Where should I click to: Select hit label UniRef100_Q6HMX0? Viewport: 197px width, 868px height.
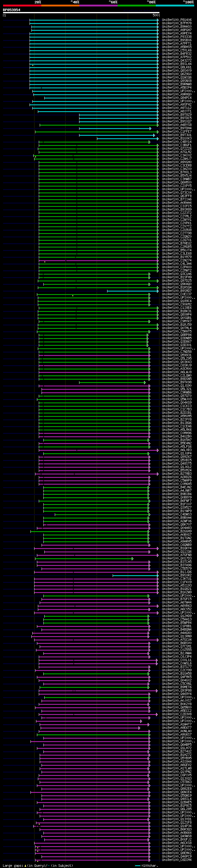pyautogui.click(x=177, y=183)
